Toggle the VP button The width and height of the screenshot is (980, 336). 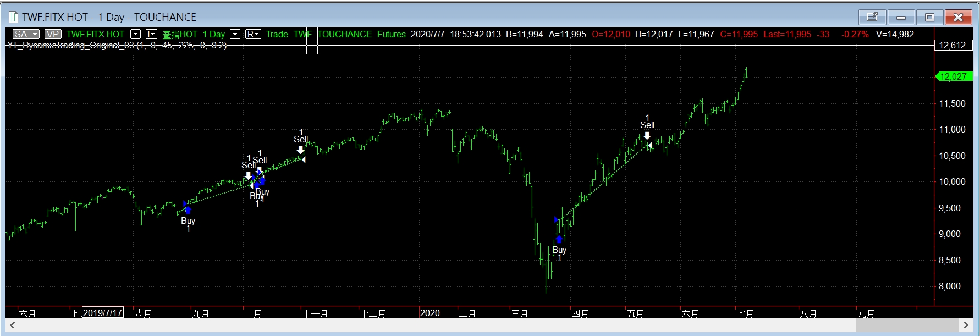[52, 34]
